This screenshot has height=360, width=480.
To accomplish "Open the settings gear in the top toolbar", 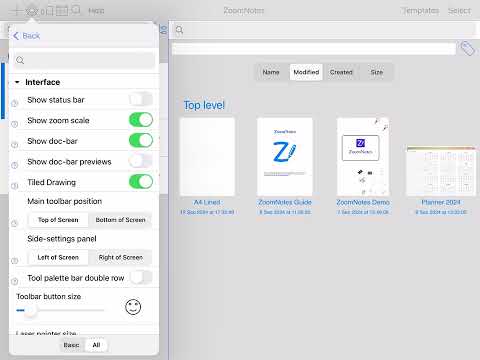I will (32, 11).
